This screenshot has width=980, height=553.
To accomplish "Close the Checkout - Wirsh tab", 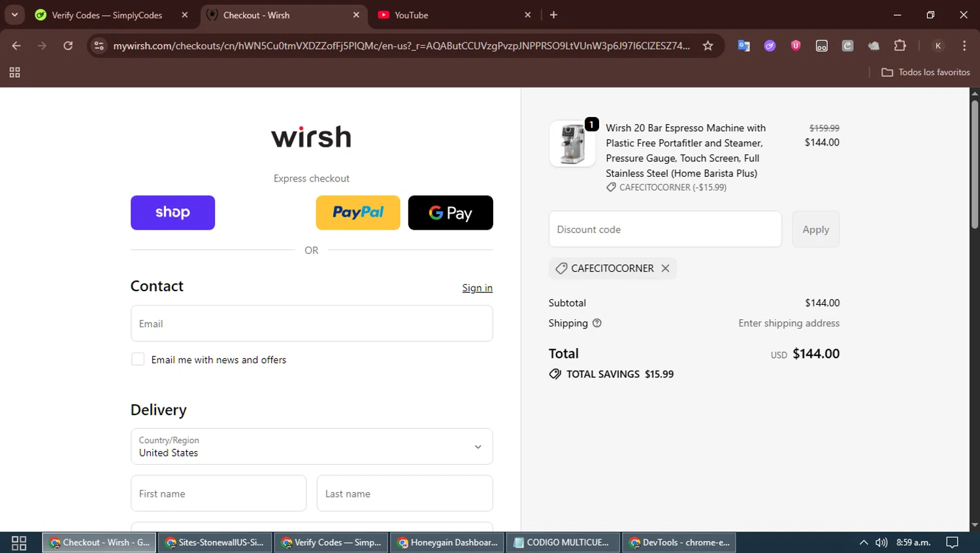I will click(356, 15).
